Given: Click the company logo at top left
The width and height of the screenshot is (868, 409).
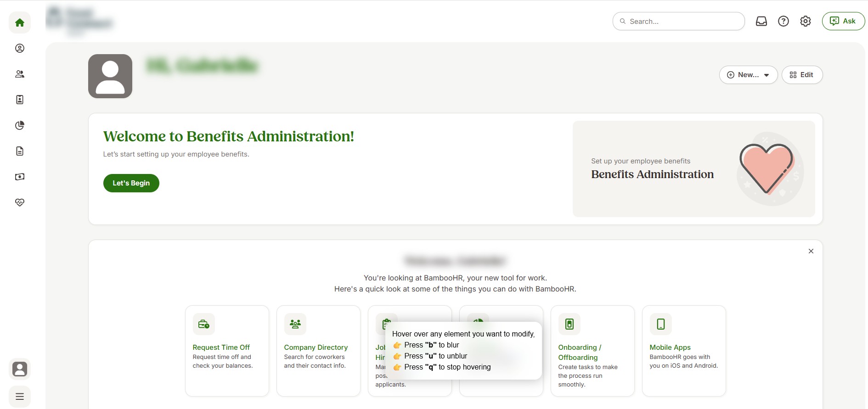Looking at the screenshot, I should pyautogui.click(x=79, y=21).
